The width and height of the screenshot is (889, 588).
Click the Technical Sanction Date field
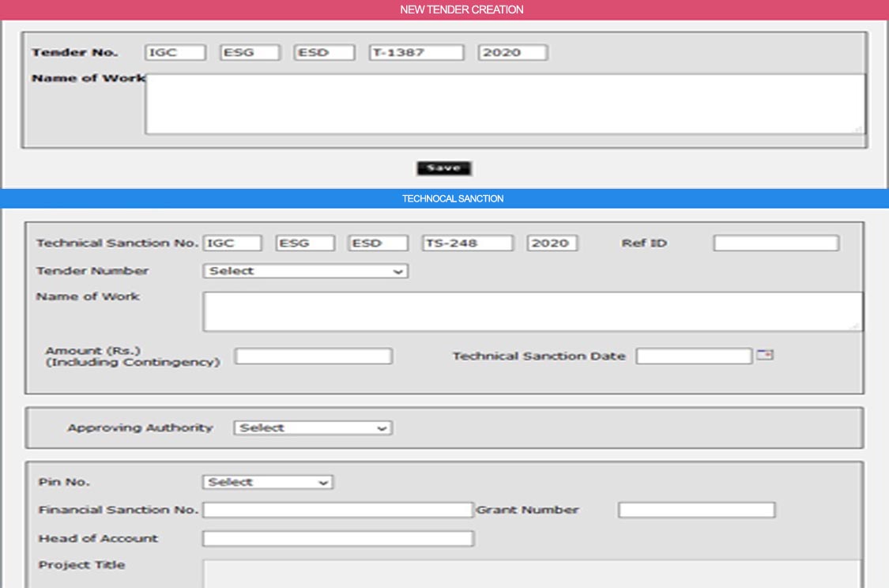694,356
